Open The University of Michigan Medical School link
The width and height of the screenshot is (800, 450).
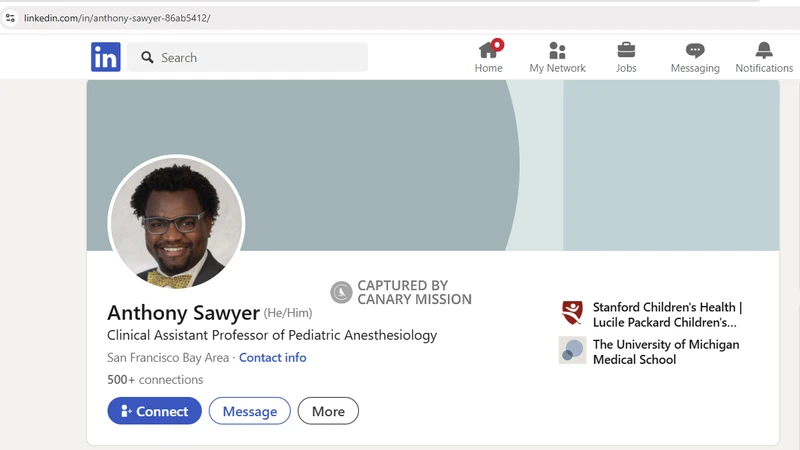pyautogui.click(x=666, y=352)
